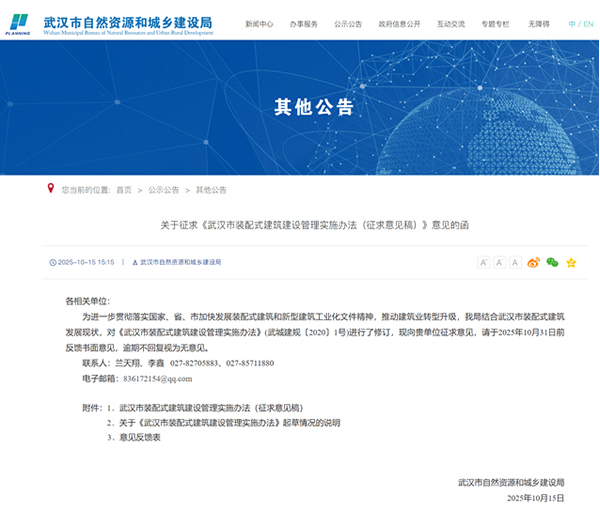
Task: Reset font size with plain A icon
Action: click(x=516, y=262)
